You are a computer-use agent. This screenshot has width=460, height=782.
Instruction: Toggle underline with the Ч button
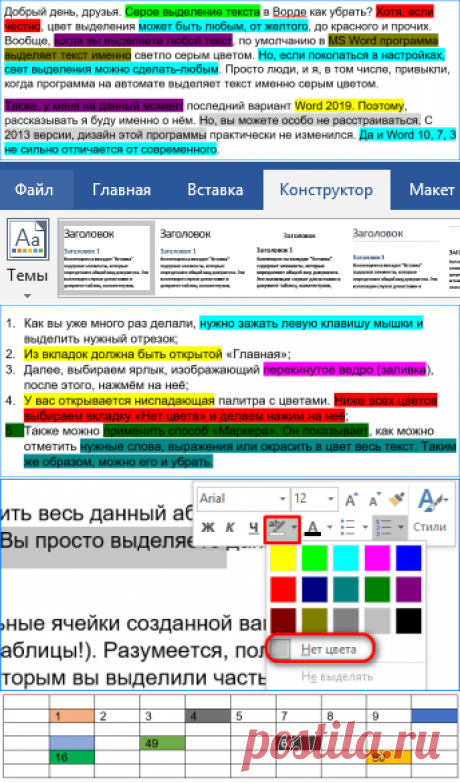[253, 527]
